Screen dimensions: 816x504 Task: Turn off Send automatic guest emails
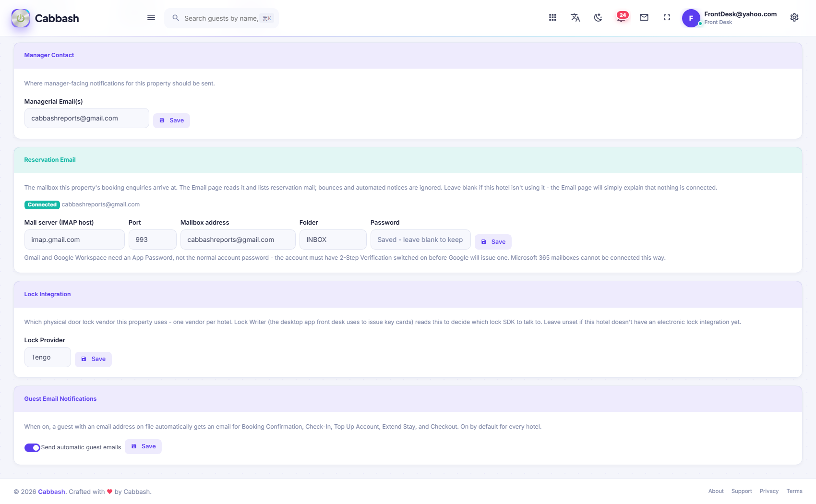32,447
